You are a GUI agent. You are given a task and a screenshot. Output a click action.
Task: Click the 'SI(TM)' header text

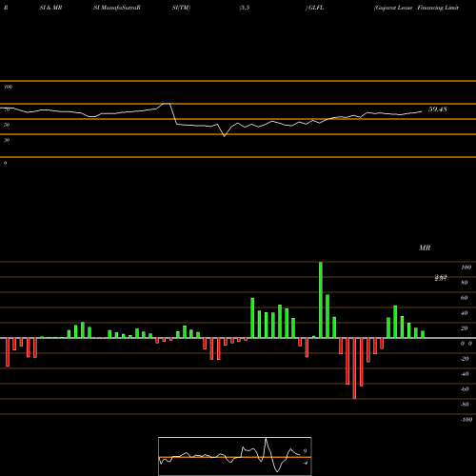click(x=181, y=8)
